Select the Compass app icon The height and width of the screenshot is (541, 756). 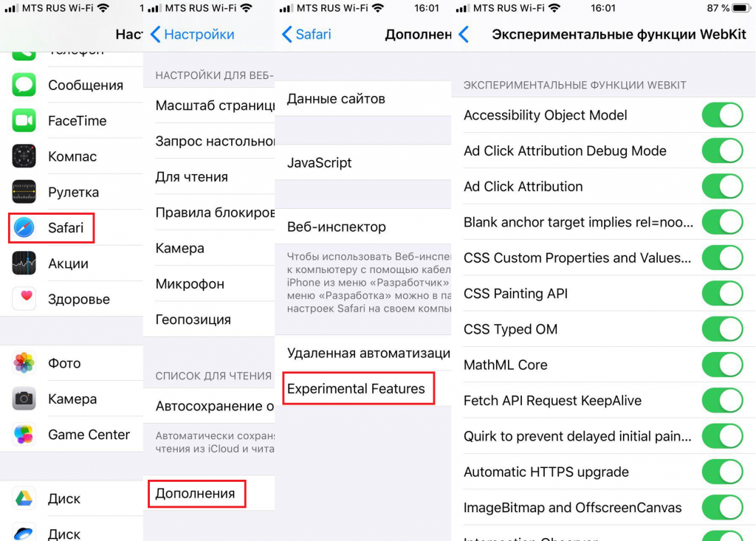(x=24, y=156)
